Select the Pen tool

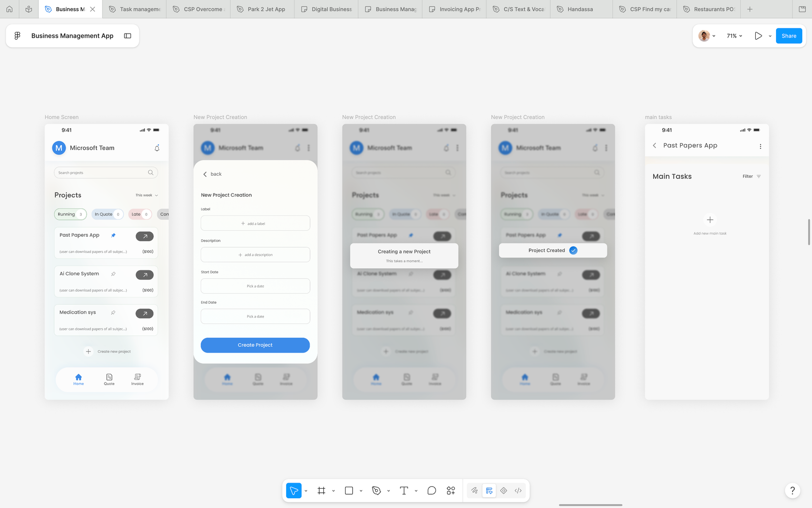pos(376,491)
